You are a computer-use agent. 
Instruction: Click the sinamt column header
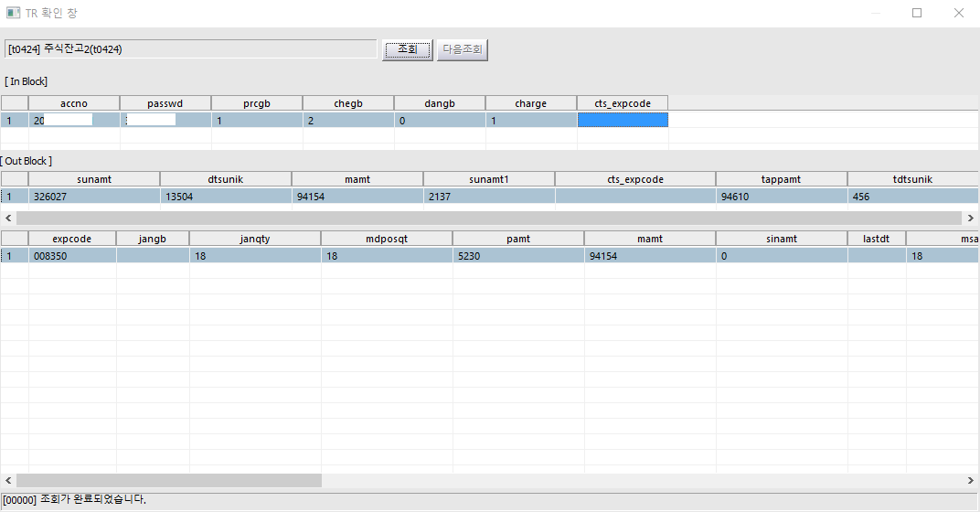(782, 239)
